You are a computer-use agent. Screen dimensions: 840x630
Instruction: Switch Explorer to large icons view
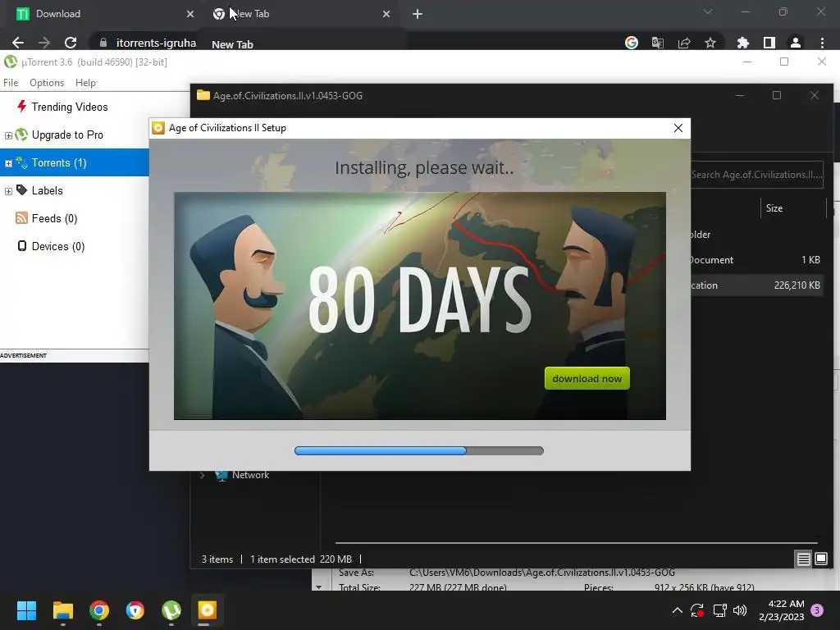click(821, 559)
